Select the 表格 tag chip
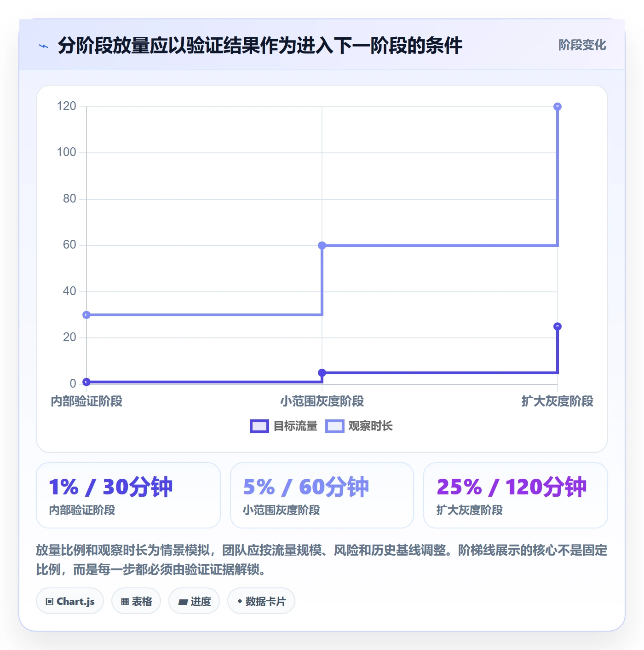This screenshot has width=644, height=650. point(136,601)
